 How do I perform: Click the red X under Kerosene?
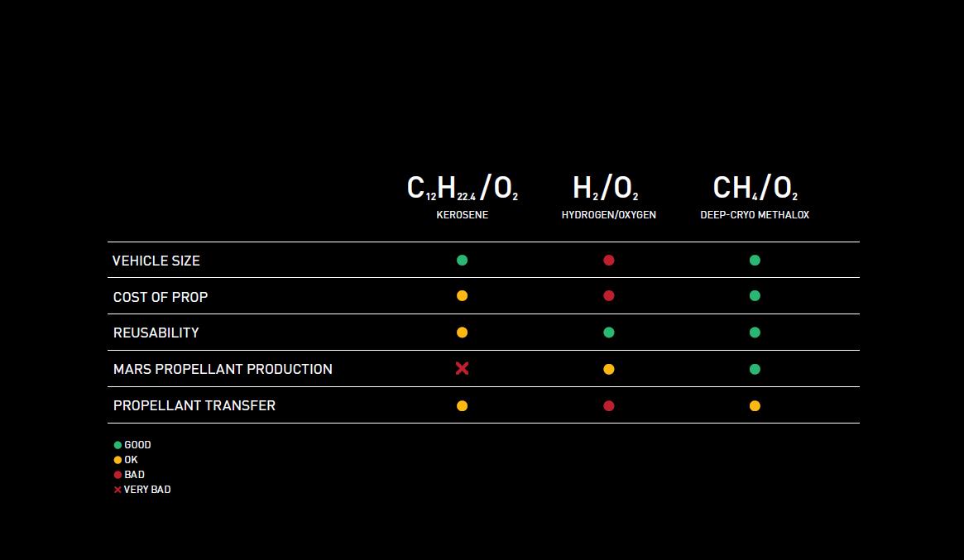[x=462, y=368]
